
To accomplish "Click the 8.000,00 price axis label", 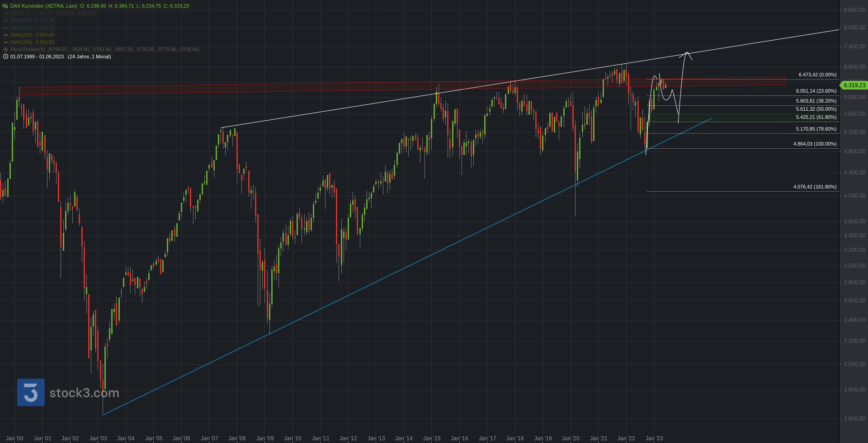I will click(x=854, y=28).
